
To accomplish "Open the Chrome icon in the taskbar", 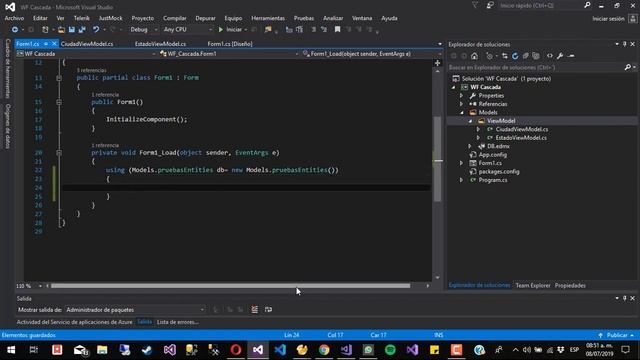I will [x=324, y=350].
